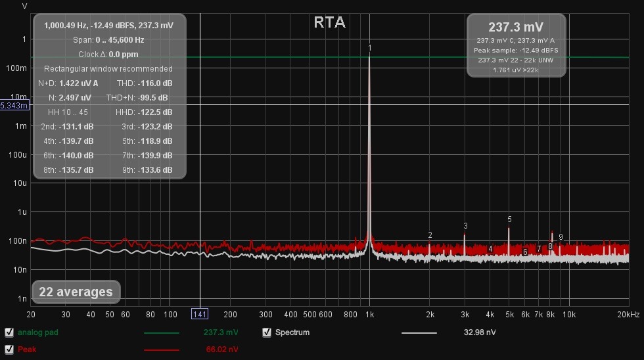Click the 1.761 uV >22k reading
The image size is (644, 360).
pos(516,70)
